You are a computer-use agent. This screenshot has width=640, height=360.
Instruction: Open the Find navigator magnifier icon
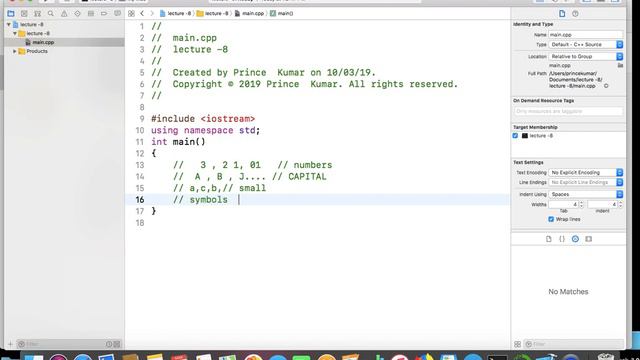click(x=51, y=13)
